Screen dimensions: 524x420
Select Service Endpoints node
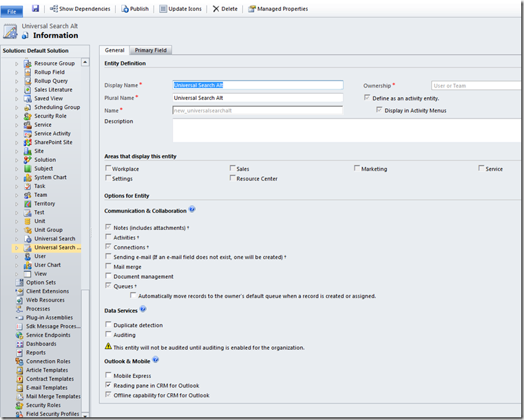point(48,335)
